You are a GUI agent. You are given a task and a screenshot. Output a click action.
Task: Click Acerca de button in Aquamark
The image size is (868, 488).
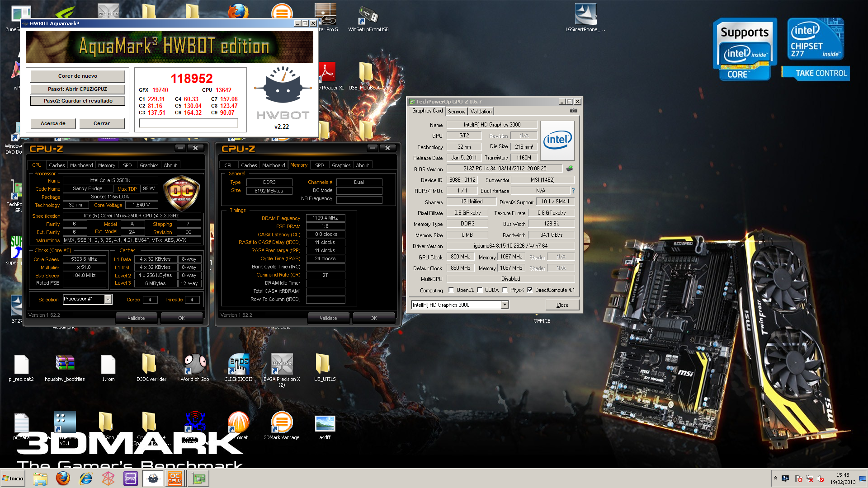pos(53,123)
